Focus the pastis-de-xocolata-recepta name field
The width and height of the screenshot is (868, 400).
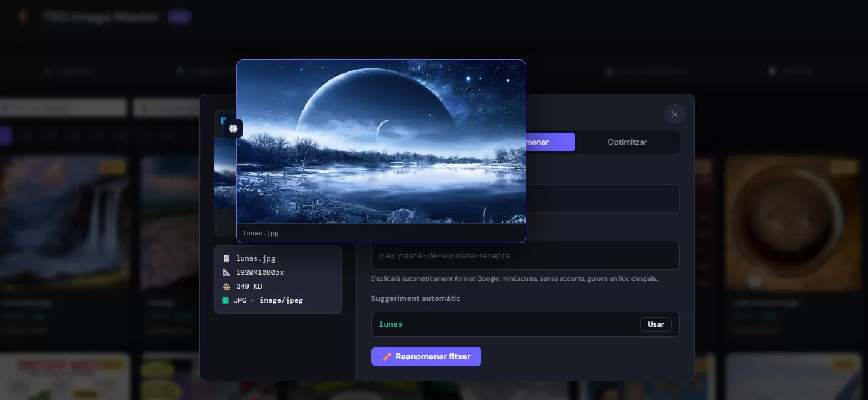tap(525, 255)
